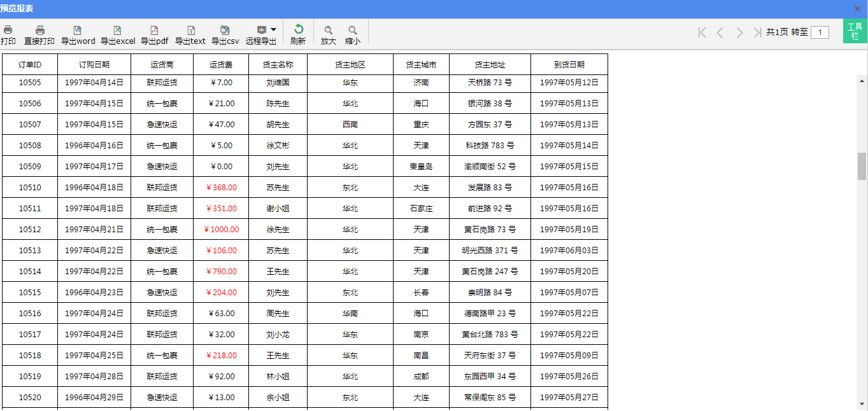
Task: Click the 打印 print icon
Action: point(8,31)
